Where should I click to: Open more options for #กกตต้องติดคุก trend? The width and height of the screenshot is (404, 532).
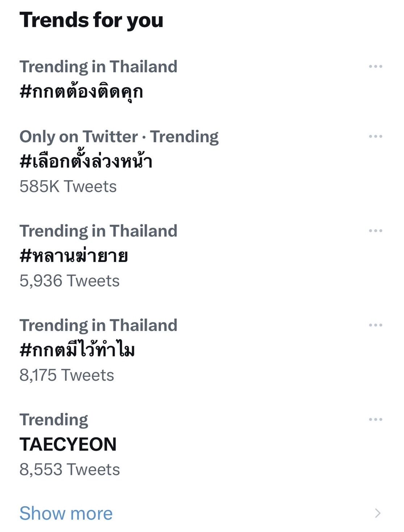click(x=375, y=67)
